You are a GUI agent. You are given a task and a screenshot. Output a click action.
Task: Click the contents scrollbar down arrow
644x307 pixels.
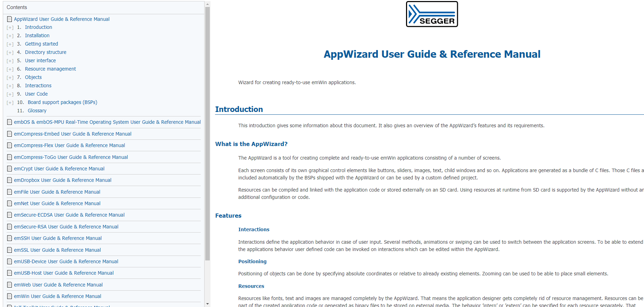pyautogui.click(x=208, y=304)
